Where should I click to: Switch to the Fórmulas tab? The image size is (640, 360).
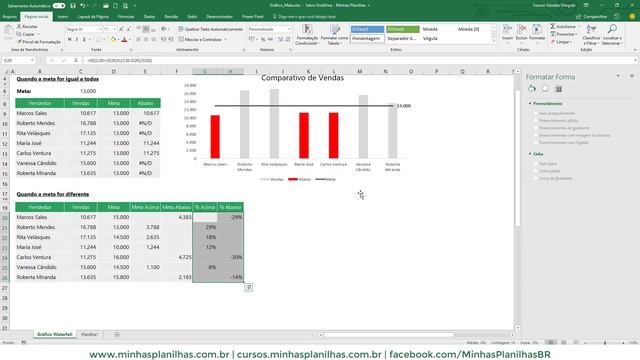coord(126,16)
